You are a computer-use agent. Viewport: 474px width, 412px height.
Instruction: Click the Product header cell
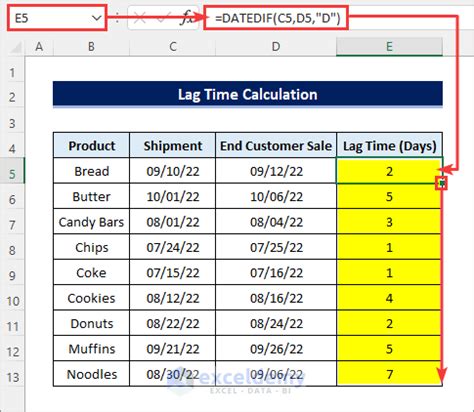91,145
